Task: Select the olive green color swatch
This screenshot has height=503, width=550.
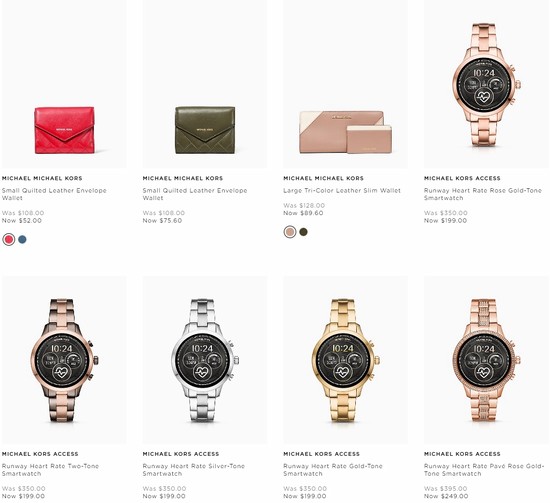Action: point(303,232)
